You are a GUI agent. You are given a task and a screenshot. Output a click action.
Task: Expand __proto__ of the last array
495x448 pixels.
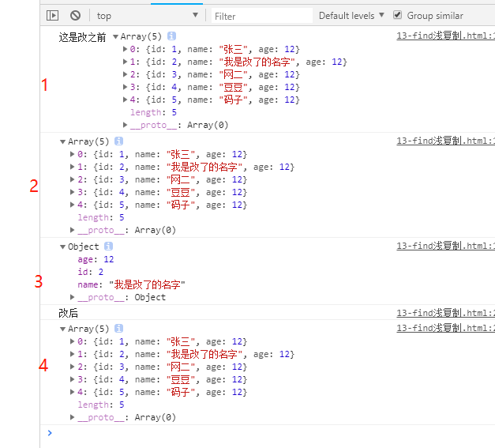coord(73,417)
